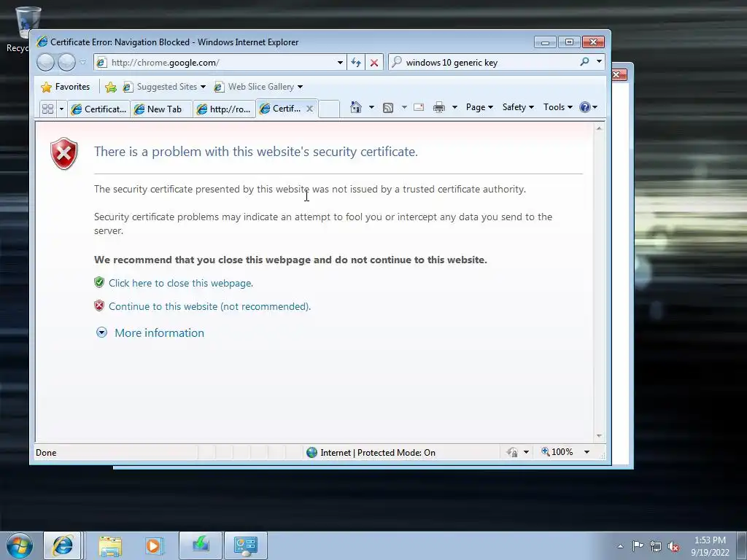Open the Print options dropdown arrow

click(454, 107)
